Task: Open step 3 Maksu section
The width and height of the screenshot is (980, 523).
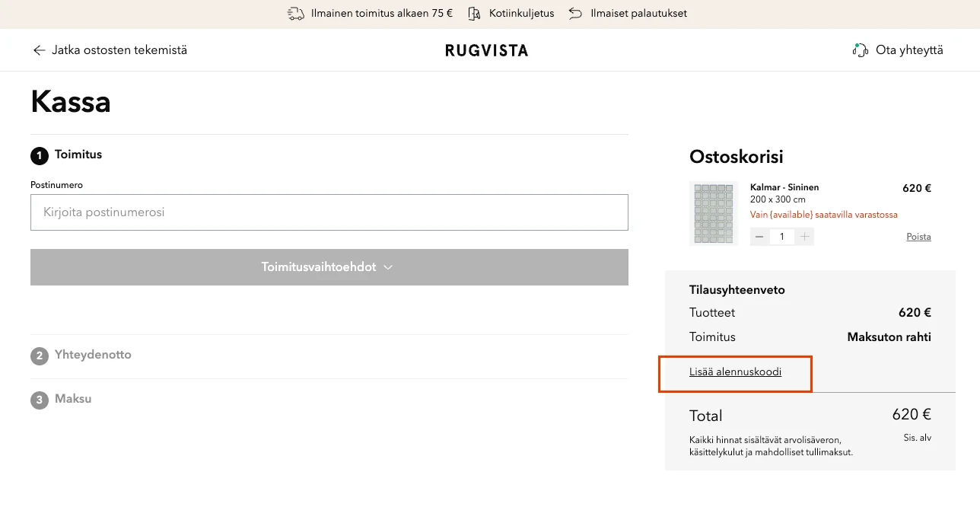Action: pos(73,399)
